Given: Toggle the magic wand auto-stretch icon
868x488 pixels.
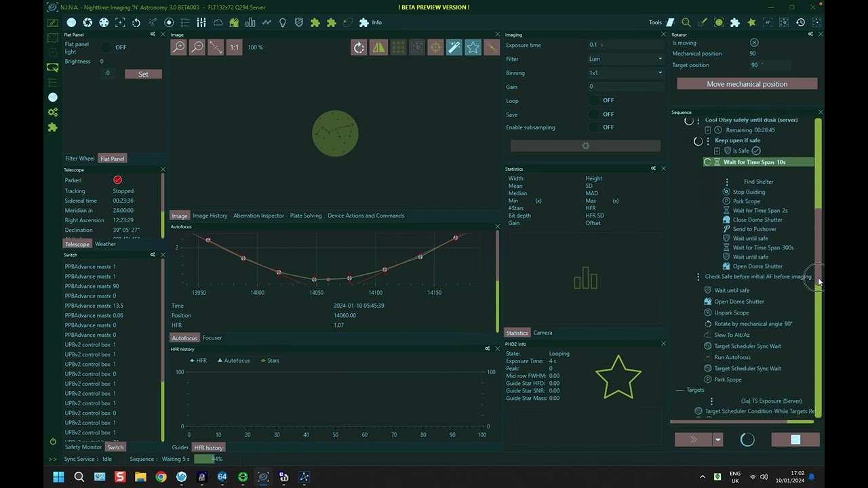Looking at the screenshot, I should (454, 47).
